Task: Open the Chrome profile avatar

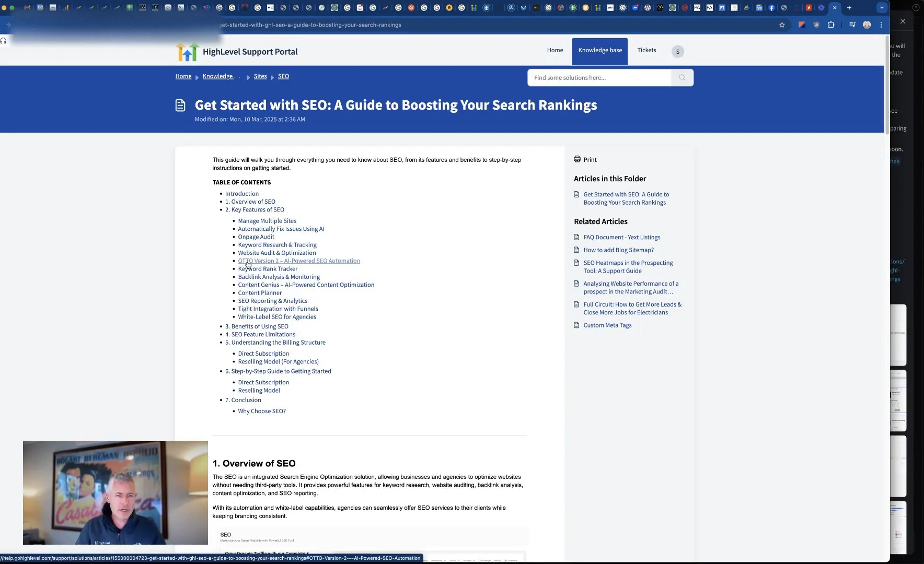Action: pyautogui.click(x=867, y=25)
